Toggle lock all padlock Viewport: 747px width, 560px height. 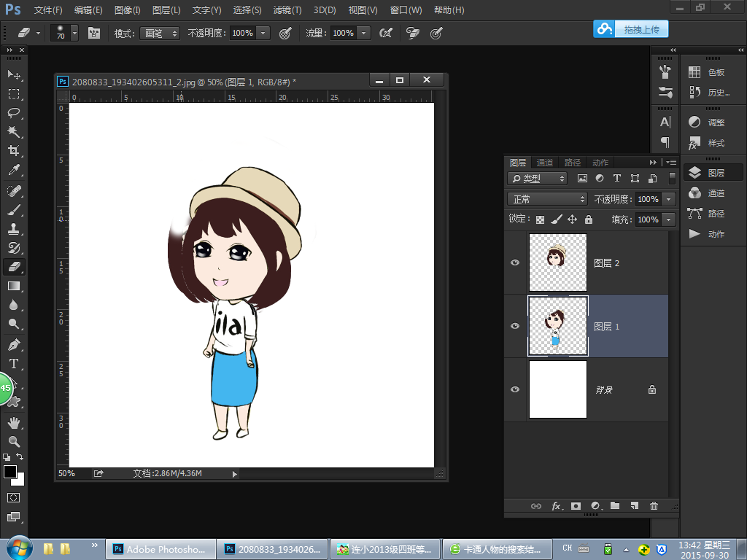589,219
